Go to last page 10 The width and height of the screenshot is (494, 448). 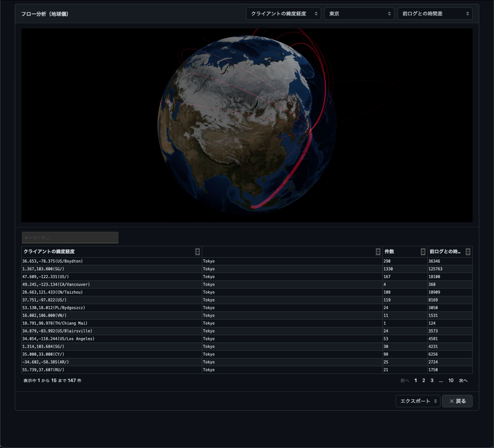coord(451,381)
